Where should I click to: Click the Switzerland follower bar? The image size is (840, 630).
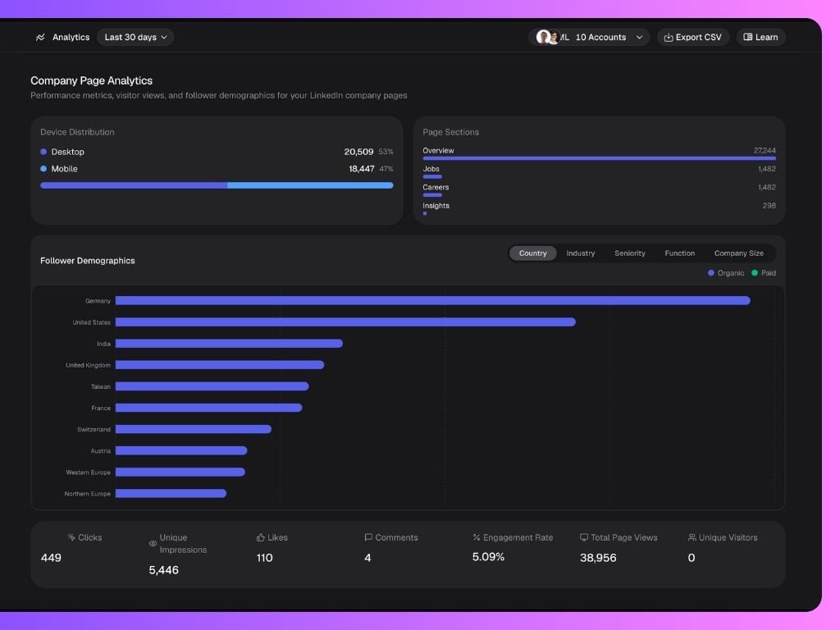[194, 429]
